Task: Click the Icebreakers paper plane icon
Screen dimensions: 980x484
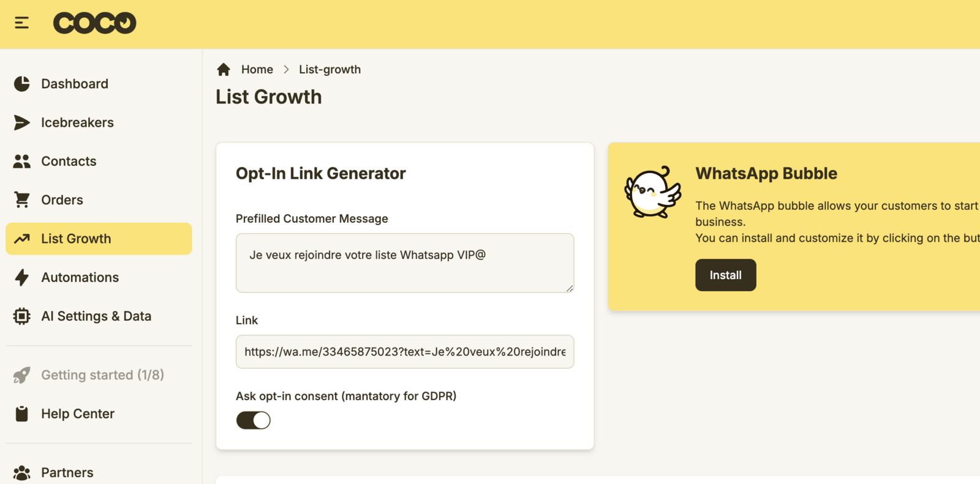Action: [x=21, y=122]
